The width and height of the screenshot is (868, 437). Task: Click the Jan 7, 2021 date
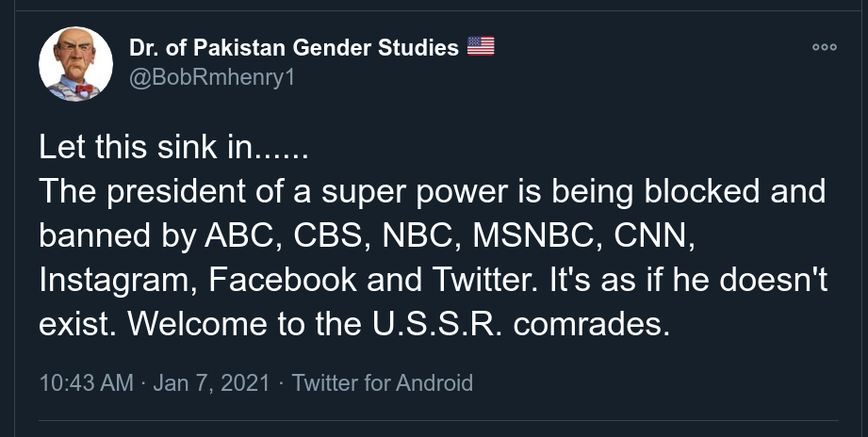211,382
